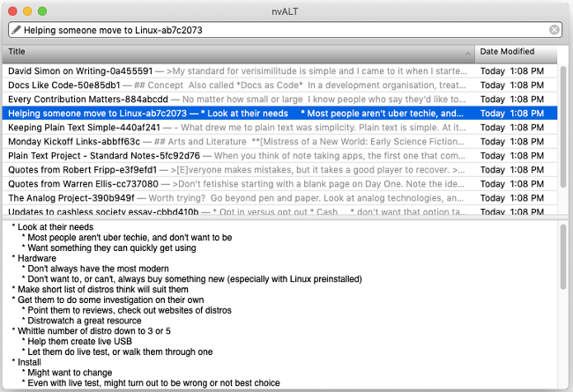
Task: Clear the search field with the X button
Action: 554,30
